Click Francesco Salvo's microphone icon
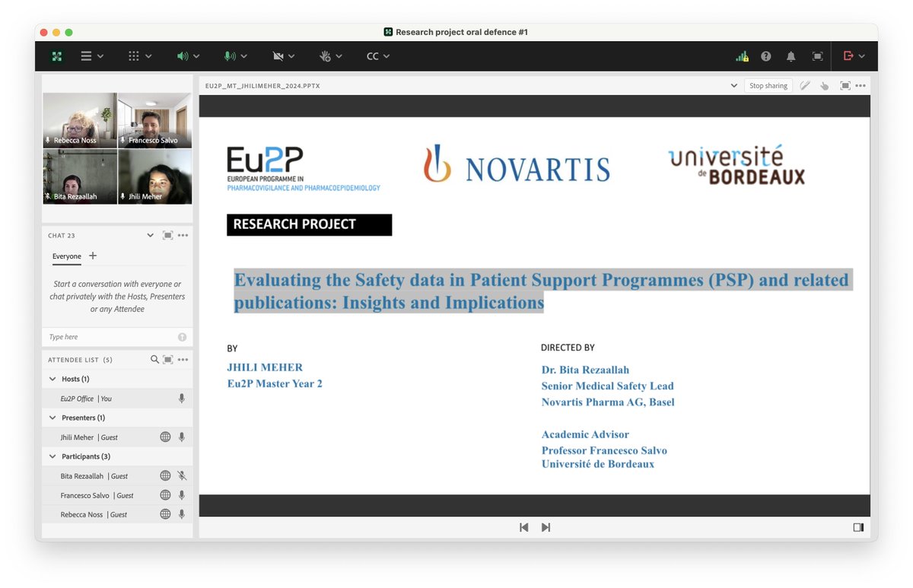Viewport: 913px width, 588px height. pos(182,495)
